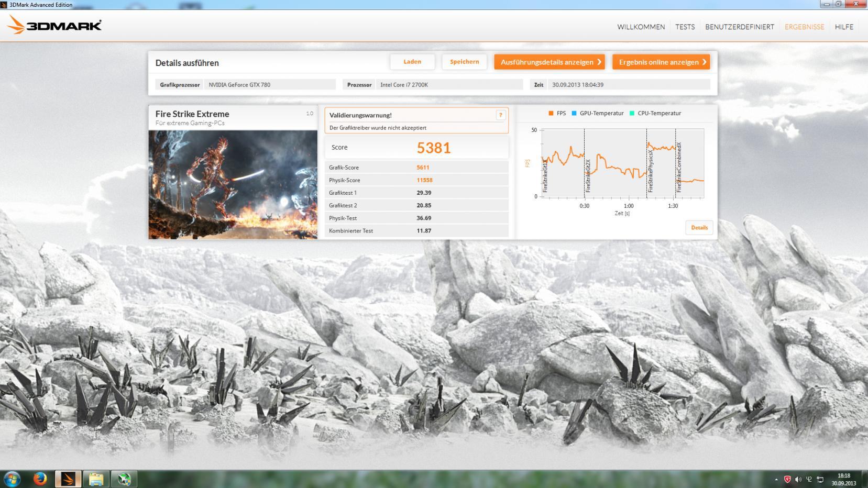Click the Physik-Test value 36.69
Image resolution: width=868 pixels, height=488 pixels.
(x=424, y=218)
